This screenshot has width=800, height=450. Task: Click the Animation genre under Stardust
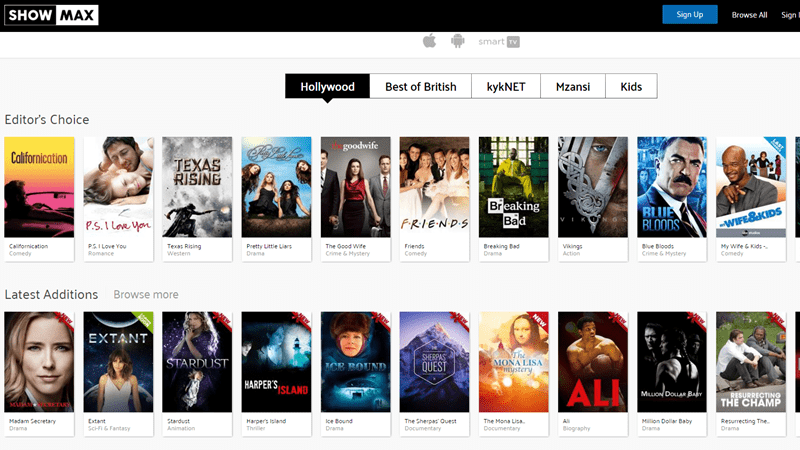[x=181, y=428]
